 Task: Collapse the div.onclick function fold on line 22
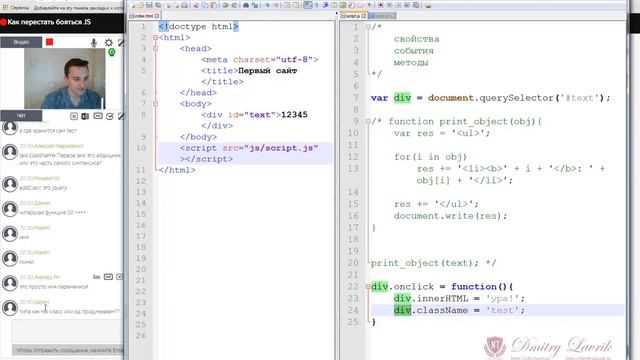[x=368, y=287]
